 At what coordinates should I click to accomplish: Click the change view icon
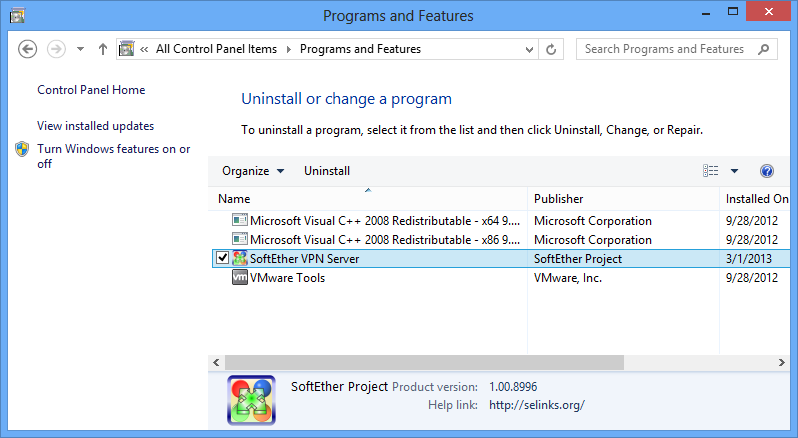(710, 170)
